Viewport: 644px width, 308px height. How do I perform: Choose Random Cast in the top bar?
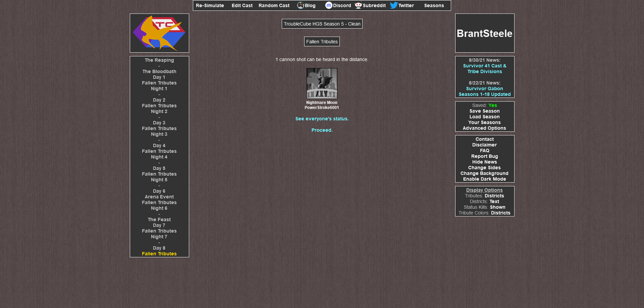(274, 6)
